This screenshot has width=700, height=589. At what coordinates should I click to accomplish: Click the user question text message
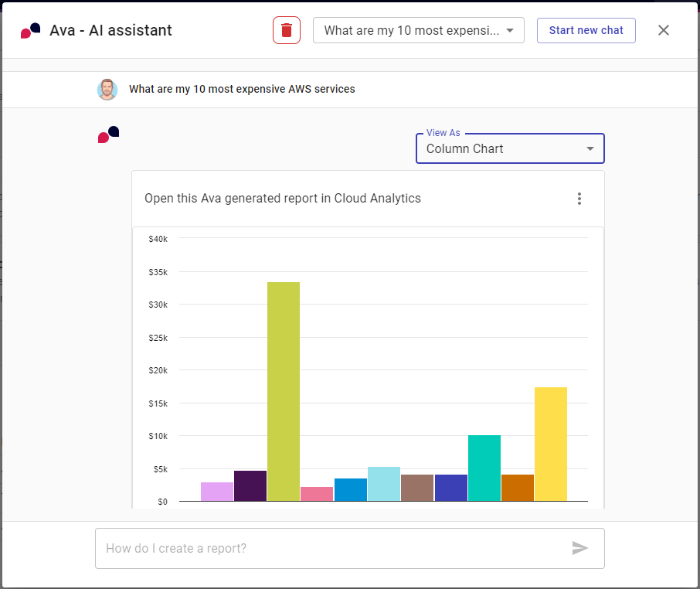[242, 89]
